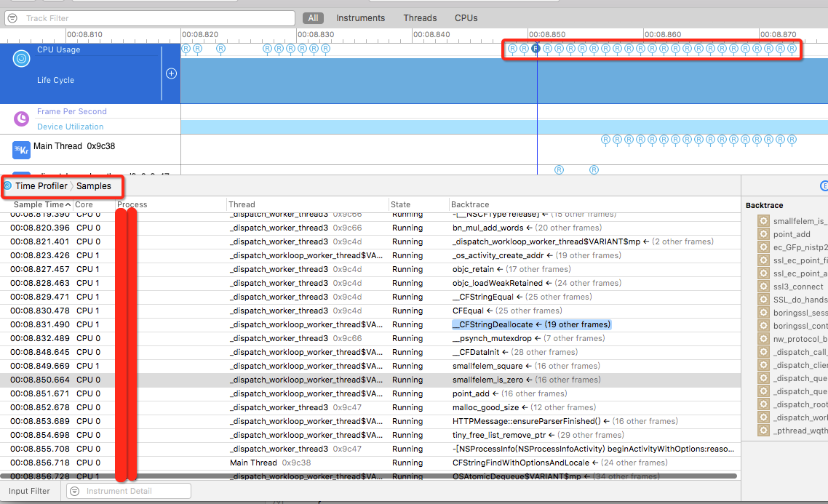
Task: Click the horizontal scrollbar in samples table
Action: pyautogui.click(x=369, y=476)
